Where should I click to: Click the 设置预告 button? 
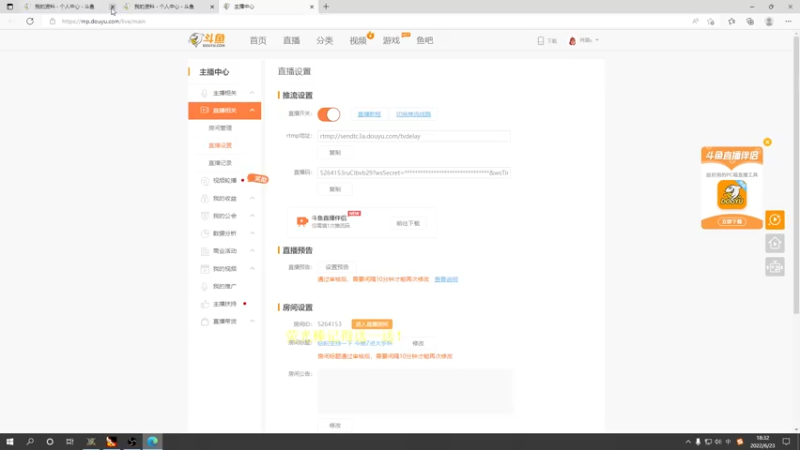tap(337, 267)
